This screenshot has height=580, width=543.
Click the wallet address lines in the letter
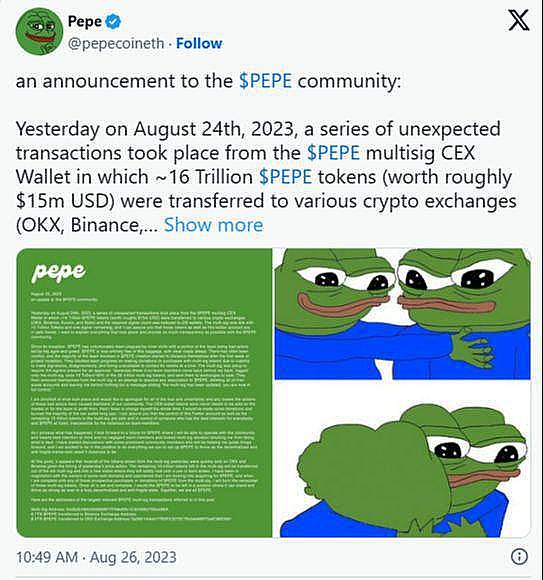click(131, 514)
